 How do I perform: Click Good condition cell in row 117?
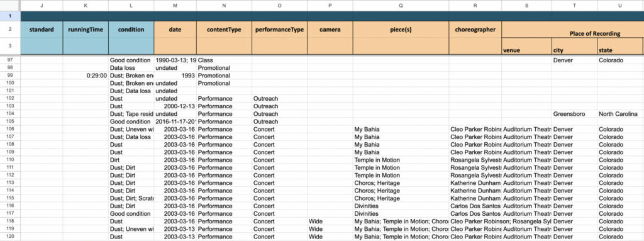click(x=131, y=214)
